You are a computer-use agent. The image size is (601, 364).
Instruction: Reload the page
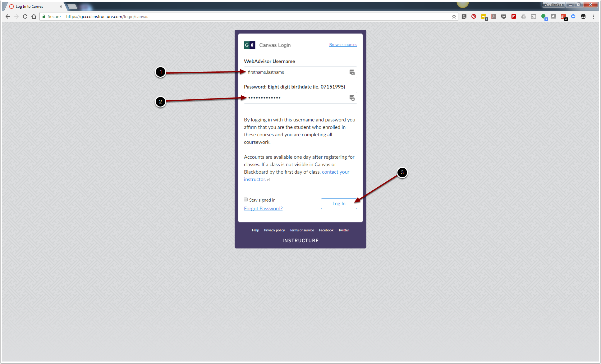coord(25,16)
